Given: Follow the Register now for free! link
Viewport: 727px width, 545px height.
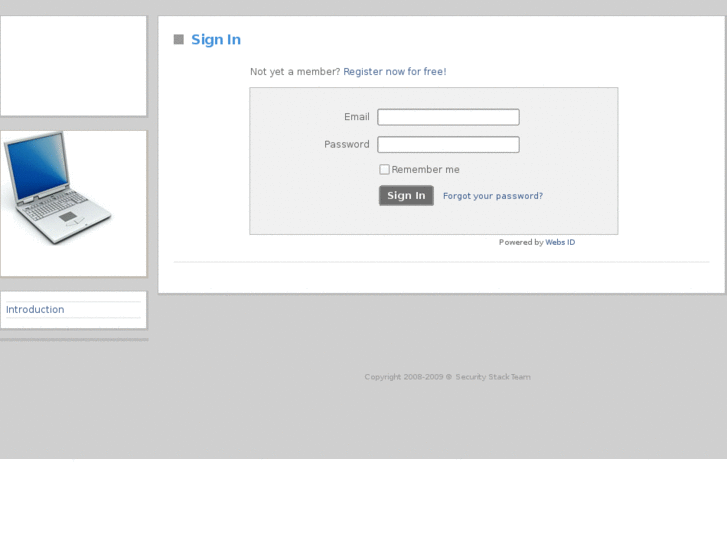Looking at the screenshot, I should tap(395, 71).
